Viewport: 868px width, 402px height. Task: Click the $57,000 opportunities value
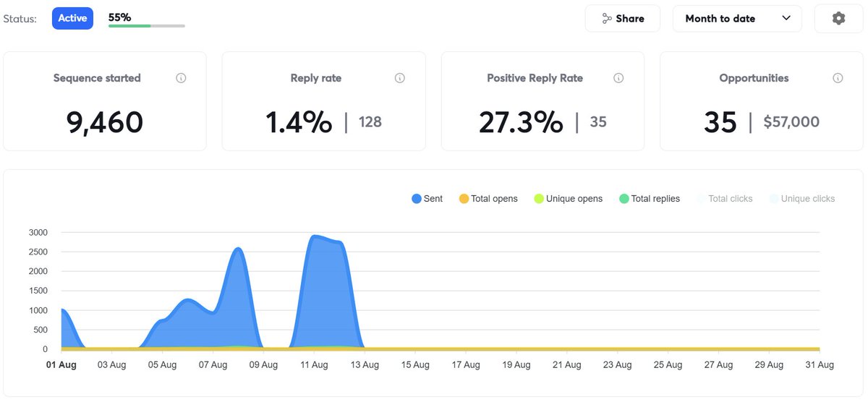pos(791,122)
